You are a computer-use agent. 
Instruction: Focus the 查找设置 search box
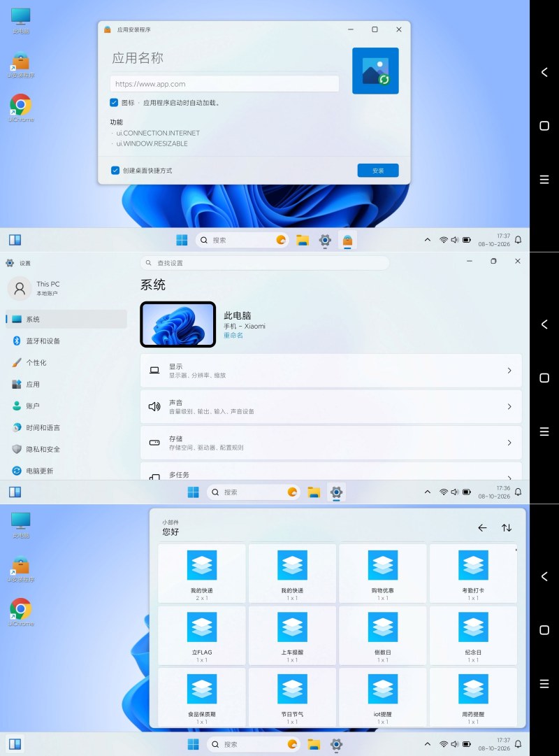(265, 263)
